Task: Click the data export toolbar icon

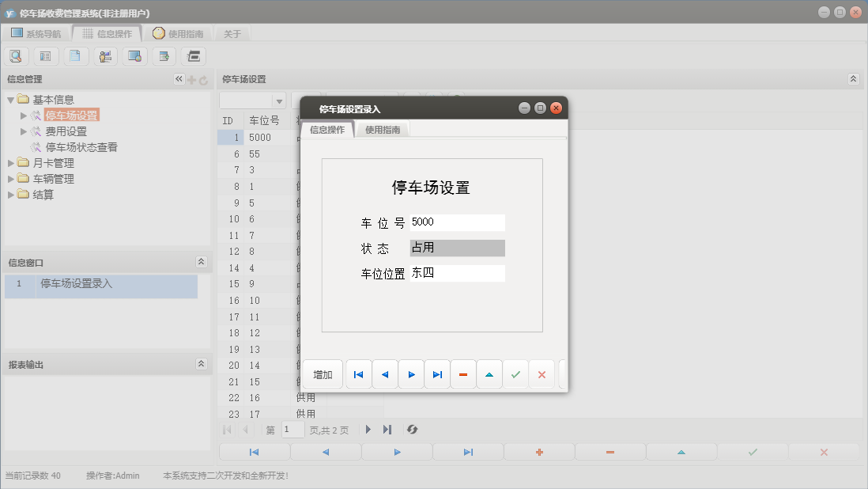Action: 164,55
